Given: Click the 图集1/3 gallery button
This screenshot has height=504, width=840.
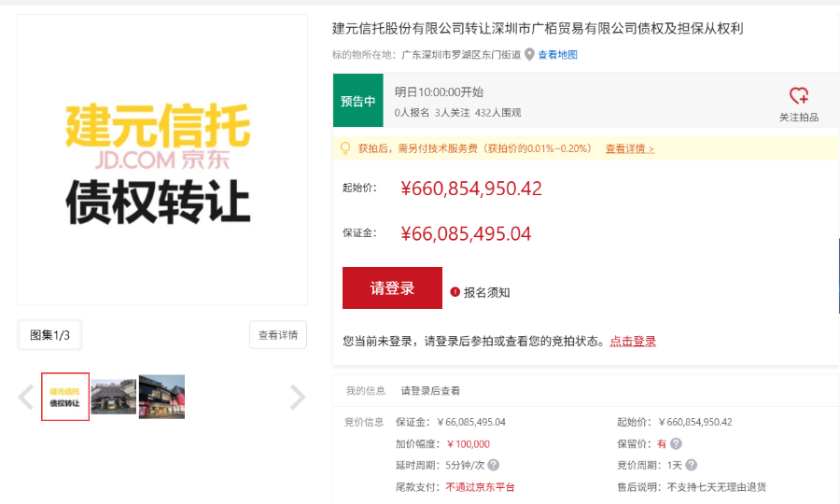Looking at the screenshot, I should point(49,335).
